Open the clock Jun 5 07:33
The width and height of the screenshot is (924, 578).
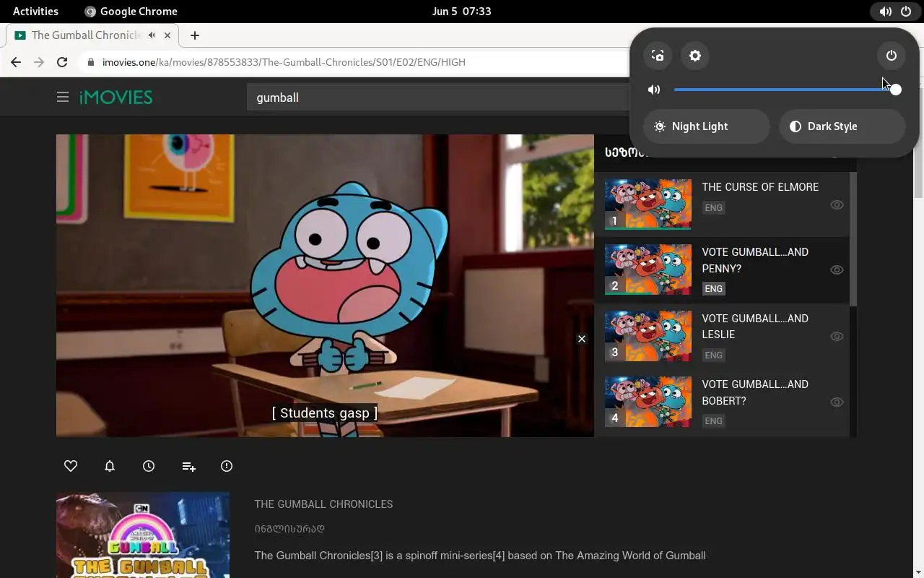(x=461, y=11)
